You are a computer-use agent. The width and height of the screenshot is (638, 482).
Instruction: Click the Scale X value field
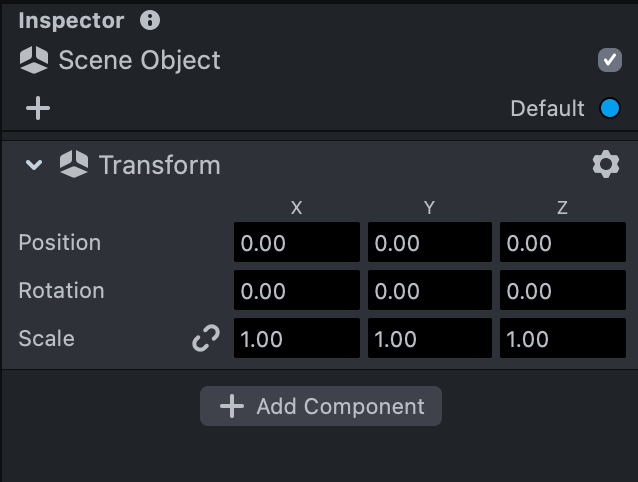point(296,339)
